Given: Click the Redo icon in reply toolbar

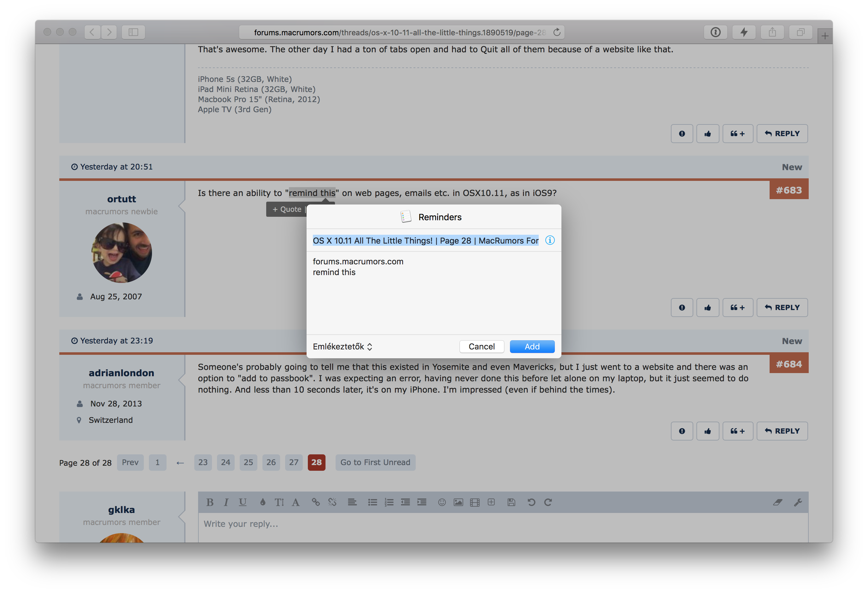Looking at the screenshot, I should 549,501.
